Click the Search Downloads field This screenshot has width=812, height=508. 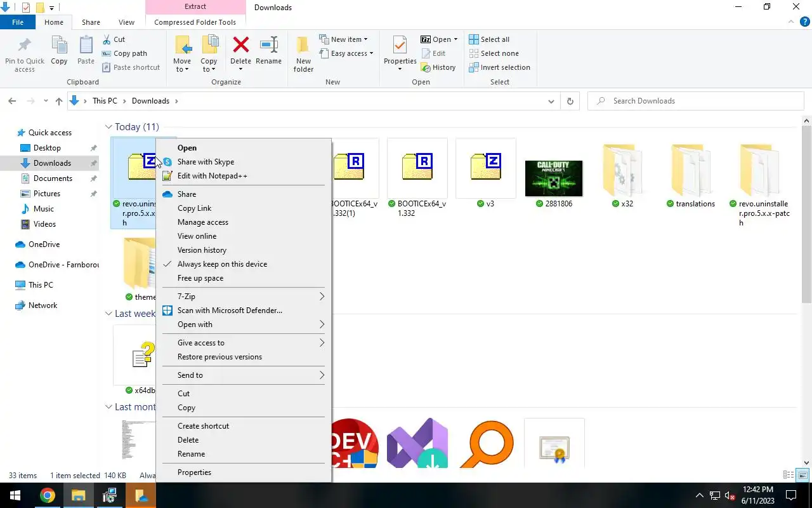696,101
